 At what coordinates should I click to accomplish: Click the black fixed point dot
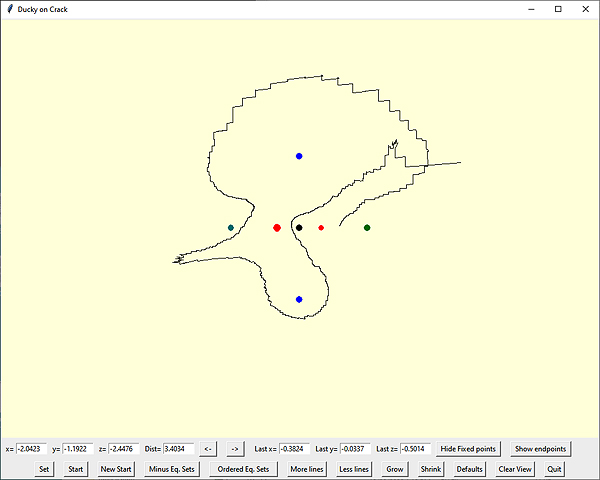coord(299,228)
